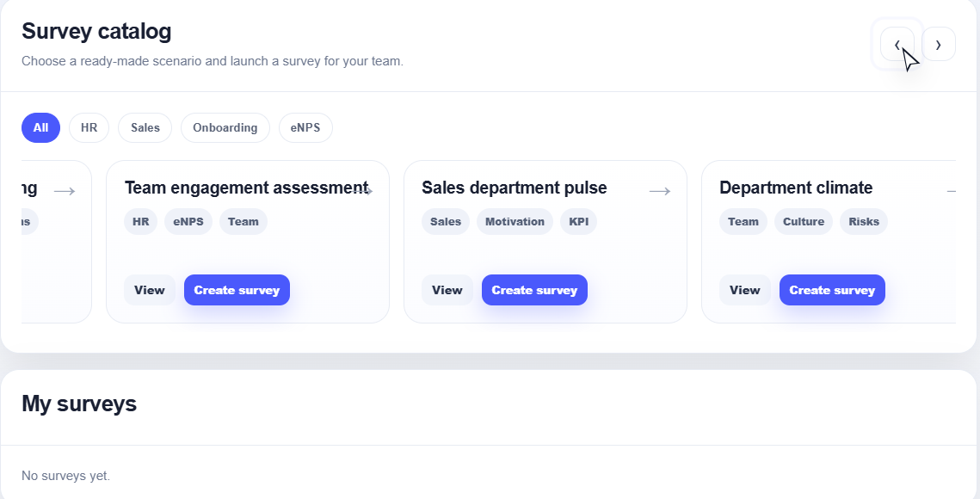
Task: Go to previous catalog cards with left chevron
Action: [897, 45]
